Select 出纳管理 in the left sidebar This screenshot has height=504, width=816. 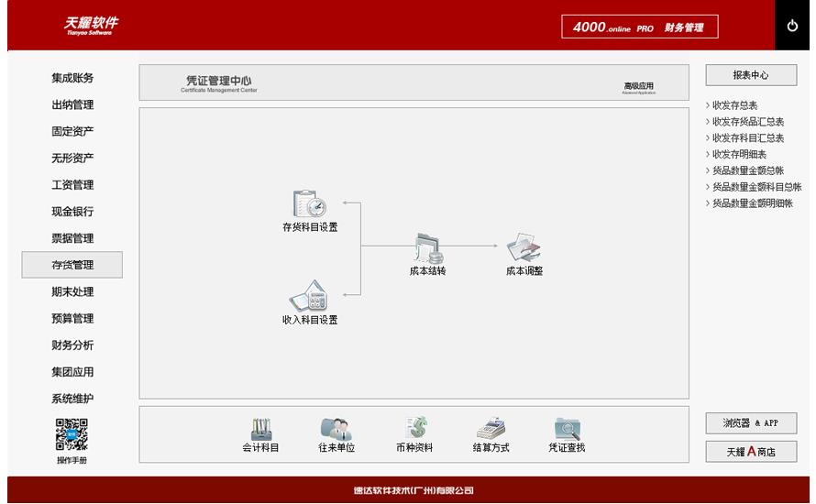tap(72, 104)
